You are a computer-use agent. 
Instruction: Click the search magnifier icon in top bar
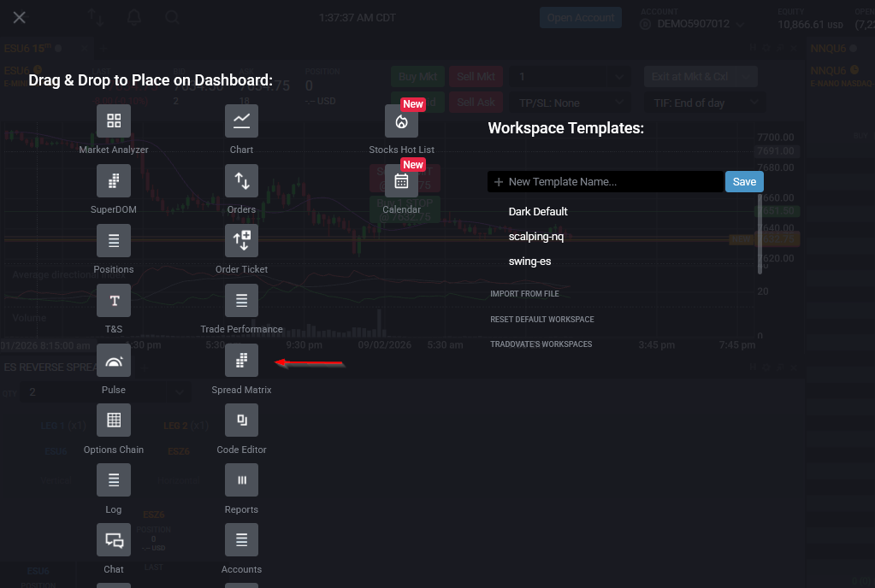(173, 17)
